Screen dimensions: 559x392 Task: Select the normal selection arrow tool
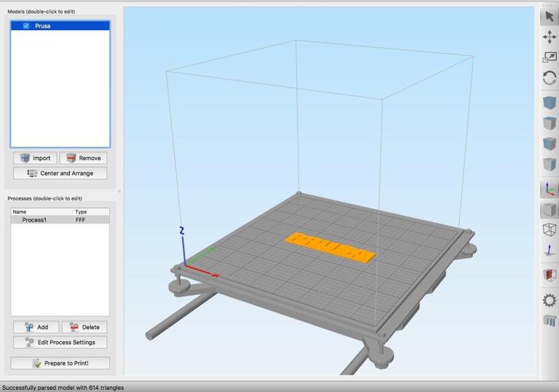pyautogui.click(x=549, y=16)
